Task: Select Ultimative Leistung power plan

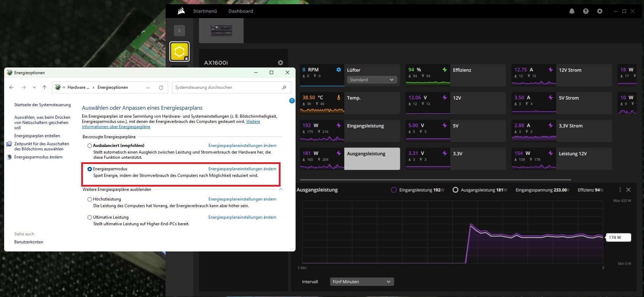Action: [x=90, y=217]
